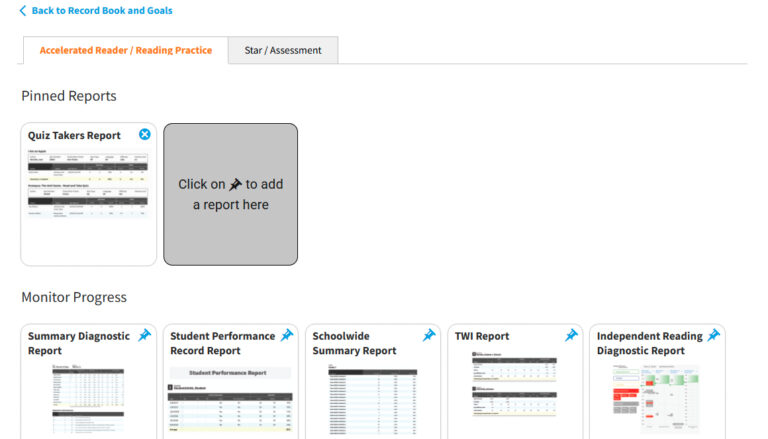Click the empty gray pinned report placeholder
The width and height of the screenshot is (768, 439).
tap(230, 194)
